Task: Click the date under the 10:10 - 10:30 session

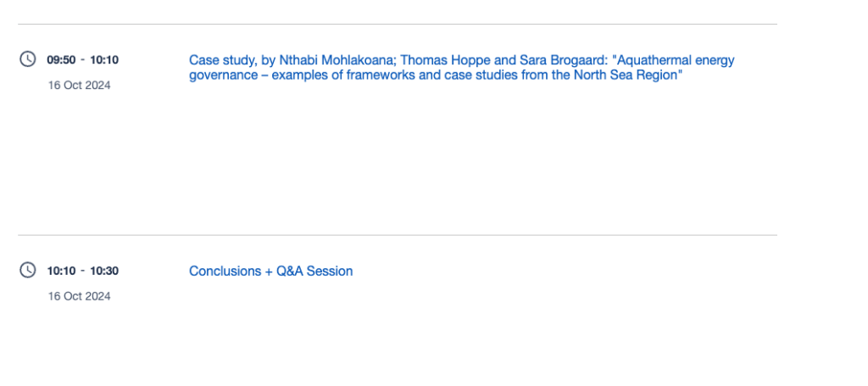Action: pyautogui.click(x=80, y=296)
